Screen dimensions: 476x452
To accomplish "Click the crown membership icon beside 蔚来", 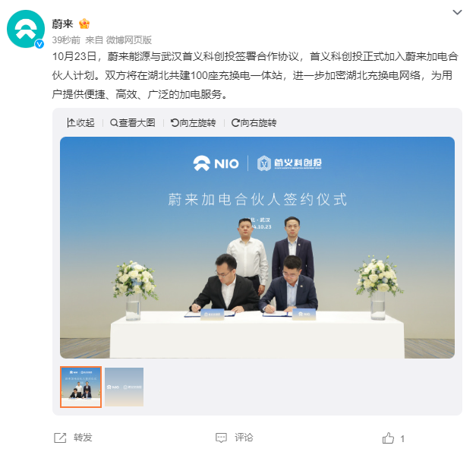I will click(x=84, y=24).
